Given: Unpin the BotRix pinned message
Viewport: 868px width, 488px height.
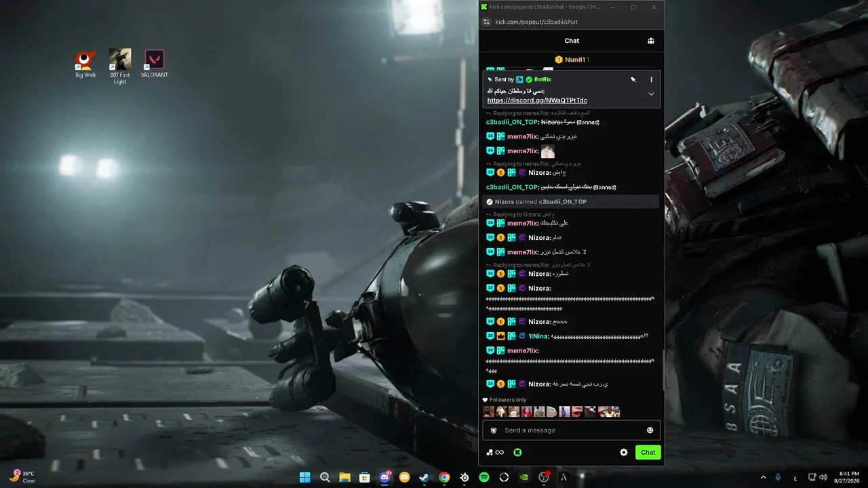Looking at the screenshot, I should (x=633, y=79).
